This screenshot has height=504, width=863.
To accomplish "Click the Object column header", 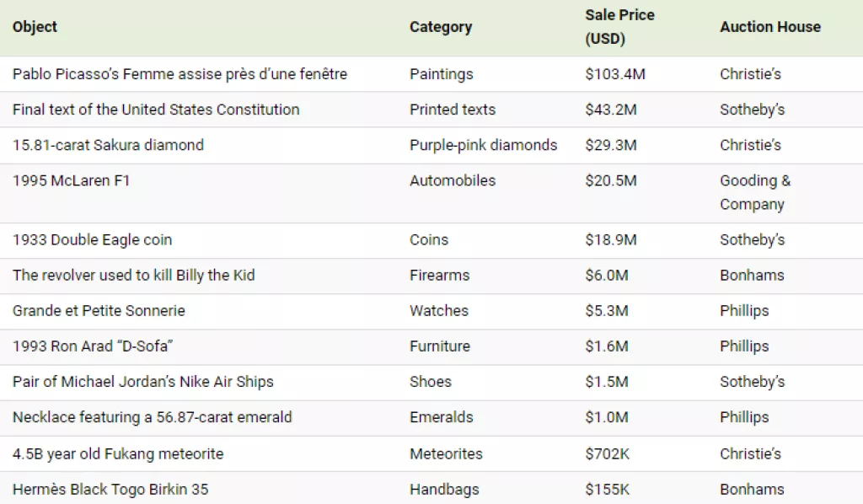I will point(35,27).
